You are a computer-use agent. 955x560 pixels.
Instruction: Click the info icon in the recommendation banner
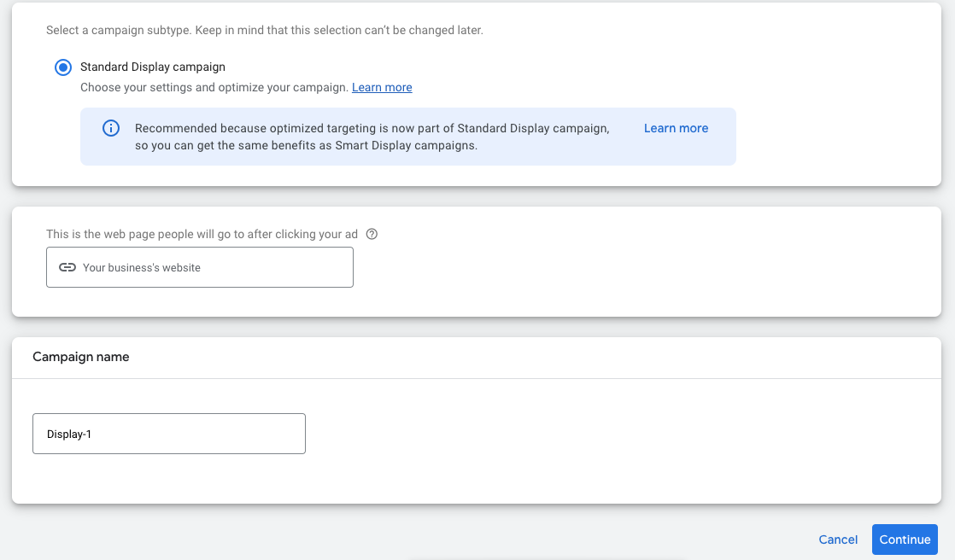[111, 128]
